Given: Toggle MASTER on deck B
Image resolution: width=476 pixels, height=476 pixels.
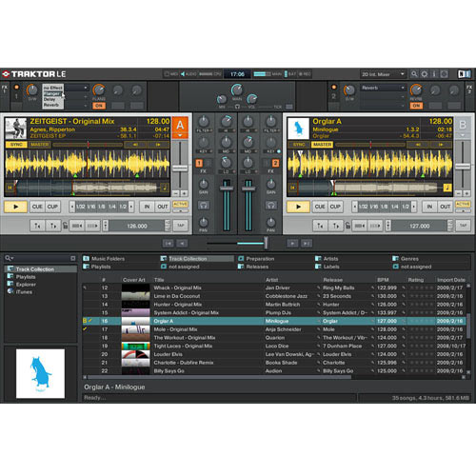Looking at the screenshot, I should (322, 145).
